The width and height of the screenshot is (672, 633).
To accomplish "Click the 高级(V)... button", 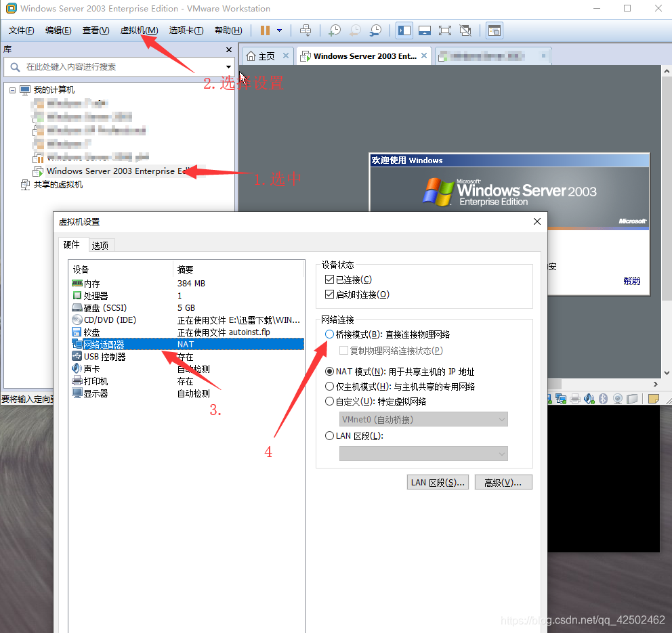I will tap(503, 483).
